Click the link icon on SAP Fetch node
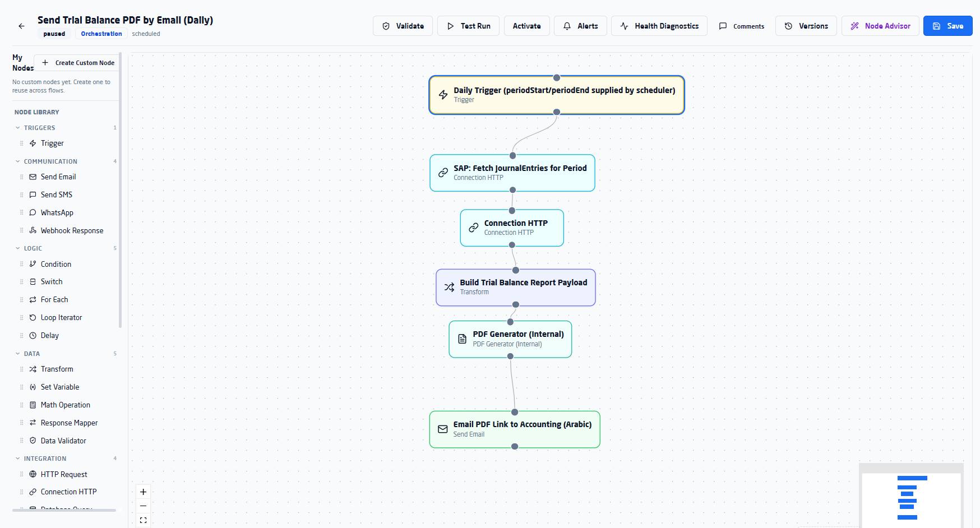The image size is (980, 528). (x=443, y=173)
